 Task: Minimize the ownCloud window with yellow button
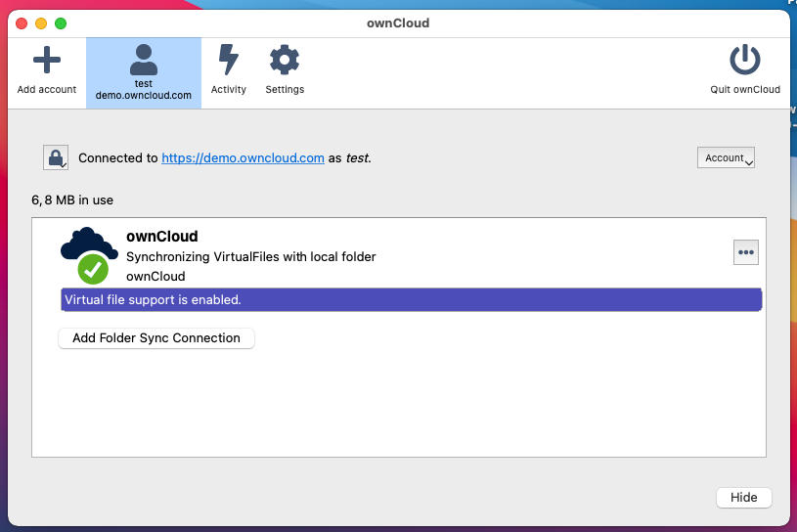click(x=41, y=23)
